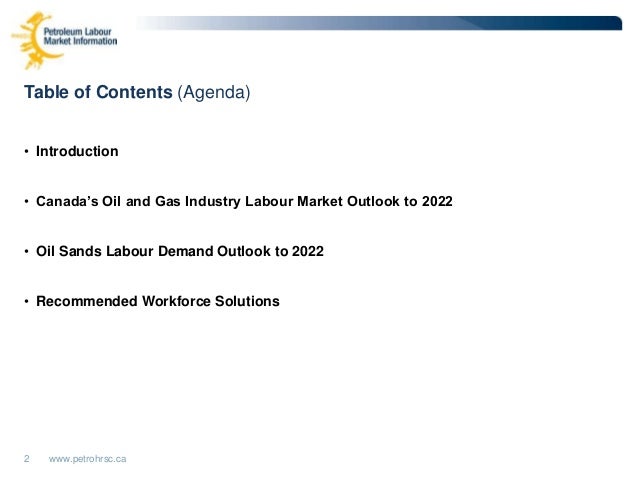
Task: Select the 'Table of Contents (Agenda)' title
Action: pos(137,92)
